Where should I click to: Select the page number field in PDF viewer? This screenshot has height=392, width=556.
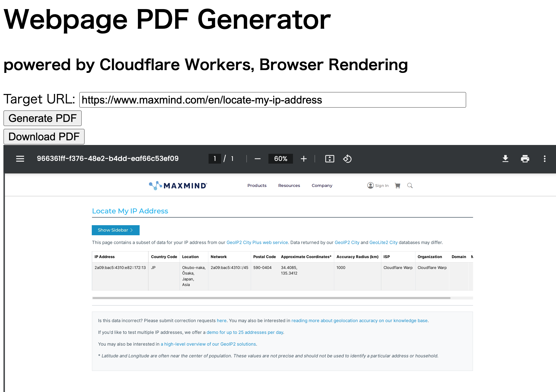pos(214,159)
